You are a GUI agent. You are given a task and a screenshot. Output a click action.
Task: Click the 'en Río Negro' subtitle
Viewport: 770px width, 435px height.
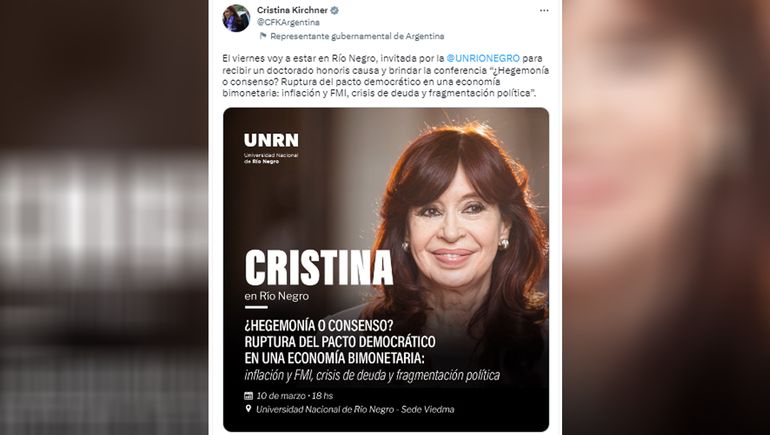(276, 296)
